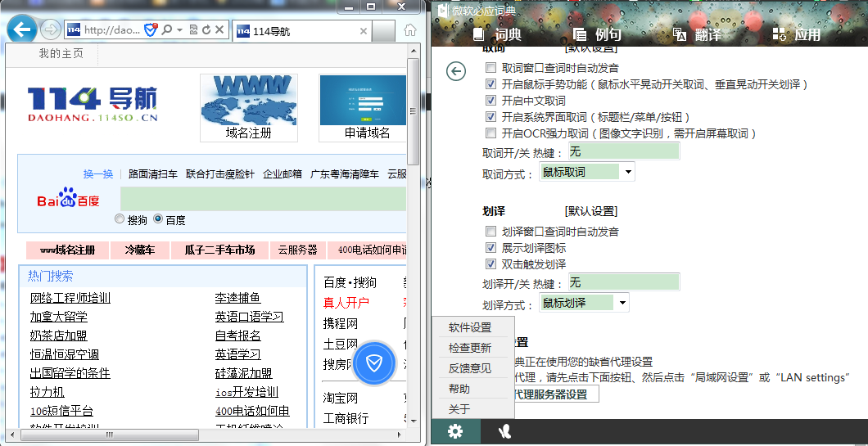
Task: Open the 工商银行 link
Action: click(x=346, y=418)
